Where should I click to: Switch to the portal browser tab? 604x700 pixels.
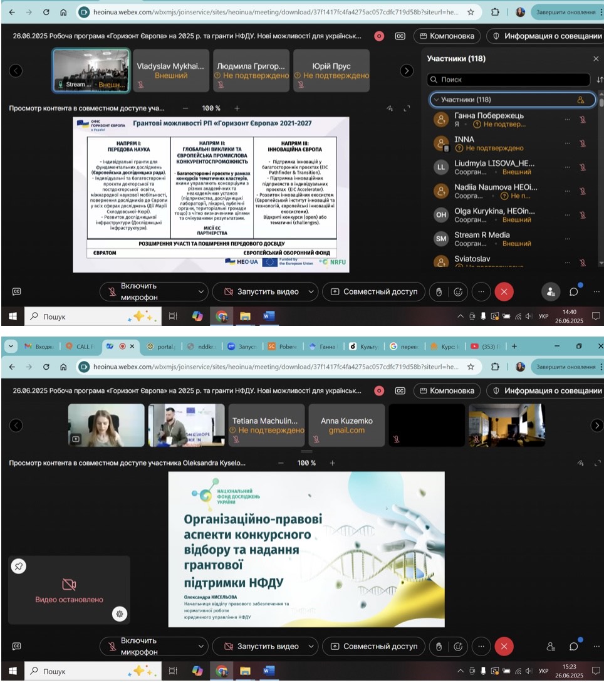coord(162,347)
